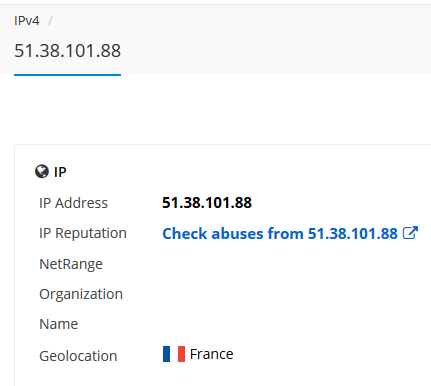The width and height of the screenshot is (431, 386).
Task: Click the external link icon after abuses link
Action: click(x=410, y=233)
